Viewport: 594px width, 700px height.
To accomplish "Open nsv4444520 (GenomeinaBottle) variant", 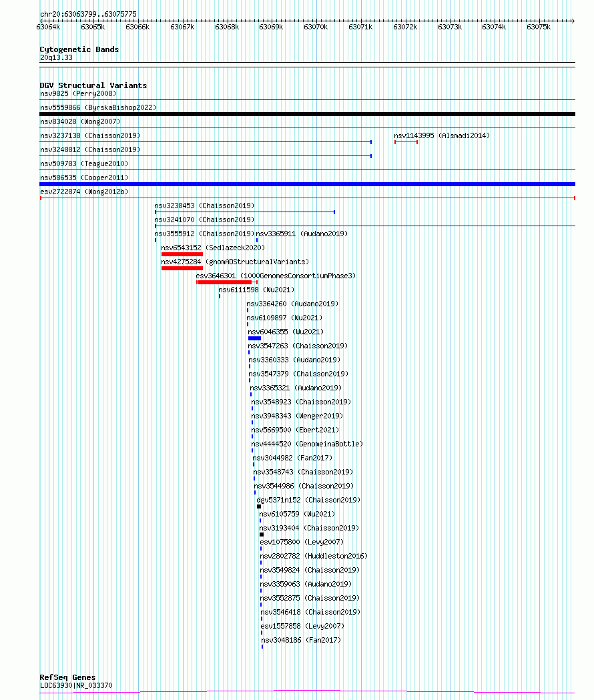I will [x=307, y=444].
